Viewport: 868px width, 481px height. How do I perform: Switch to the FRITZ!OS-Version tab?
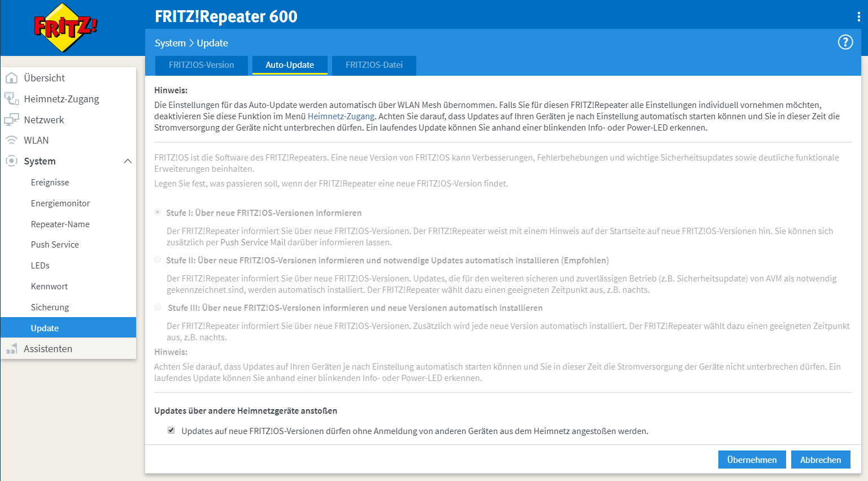[x=202, y=65]
